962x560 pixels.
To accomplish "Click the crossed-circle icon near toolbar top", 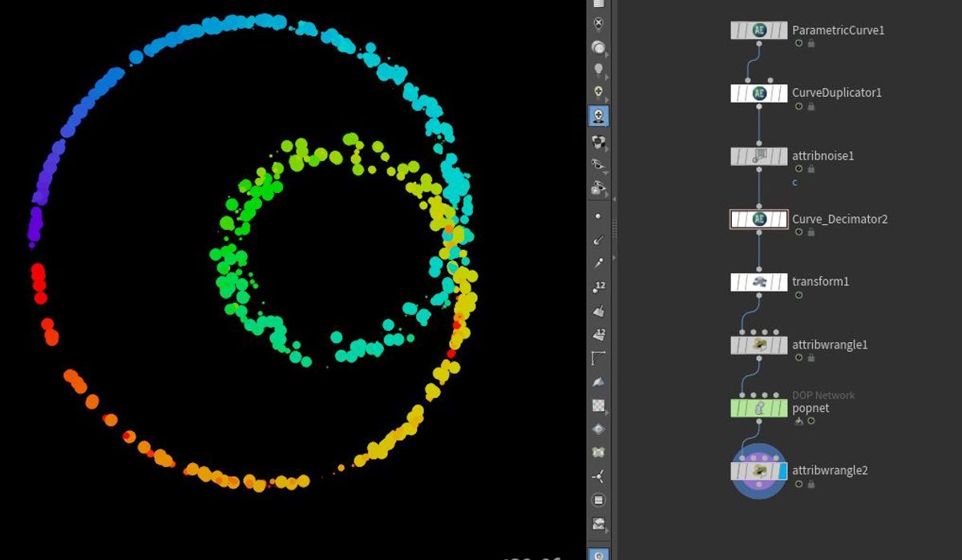I will tap(598, 24).
